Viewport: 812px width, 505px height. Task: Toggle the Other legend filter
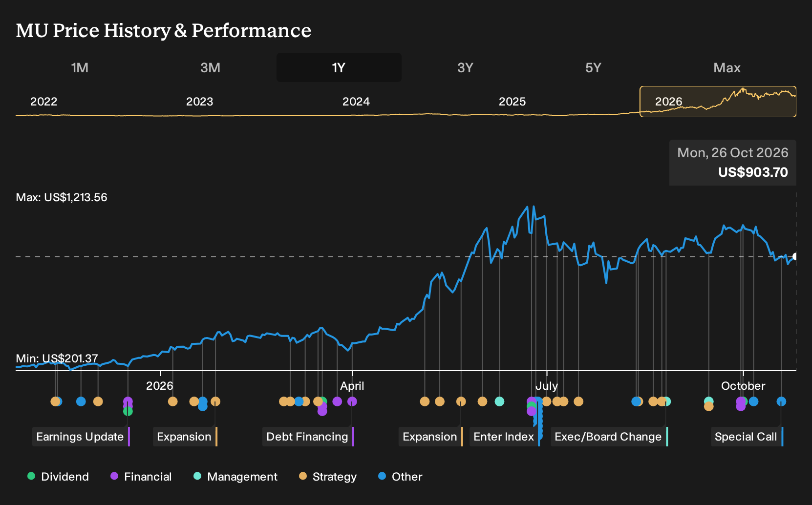pyautogui.click(x=400, y=477)
